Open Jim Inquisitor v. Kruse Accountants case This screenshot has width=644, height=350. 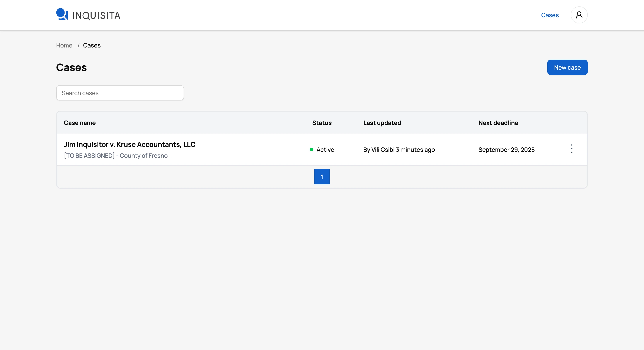pos(129,145)
